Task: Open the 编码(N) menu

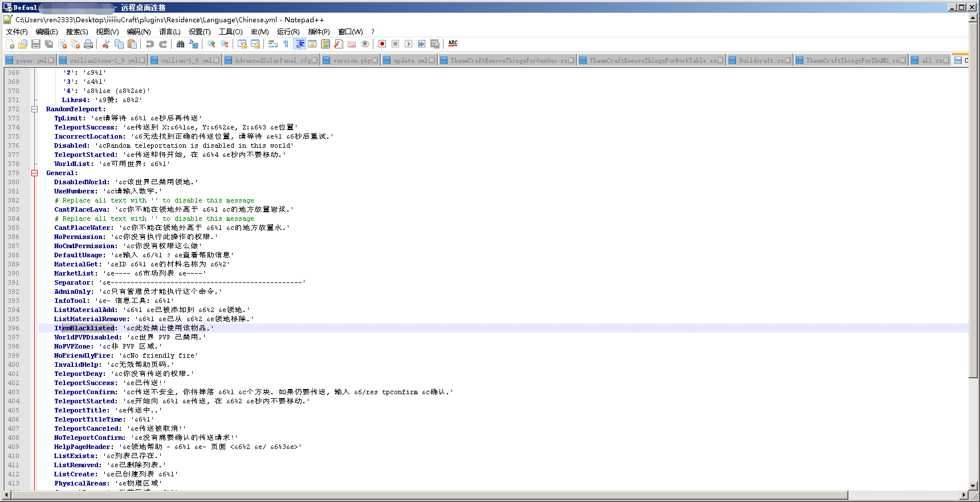Action: coord(139,32)
